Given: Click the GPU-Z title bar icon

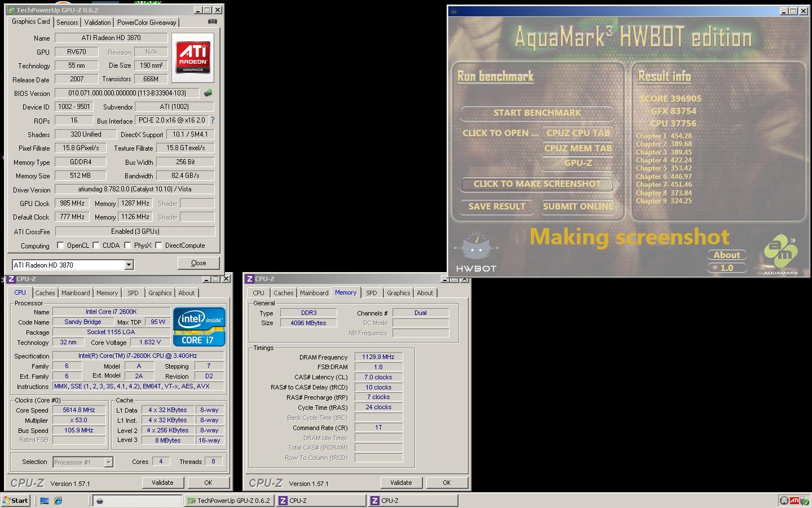Looking at the screenshot, I should point(11,10).
